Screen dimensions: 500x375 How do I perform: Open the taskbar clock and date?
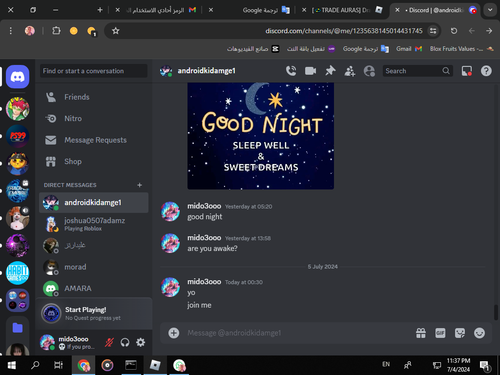point(458,365)
